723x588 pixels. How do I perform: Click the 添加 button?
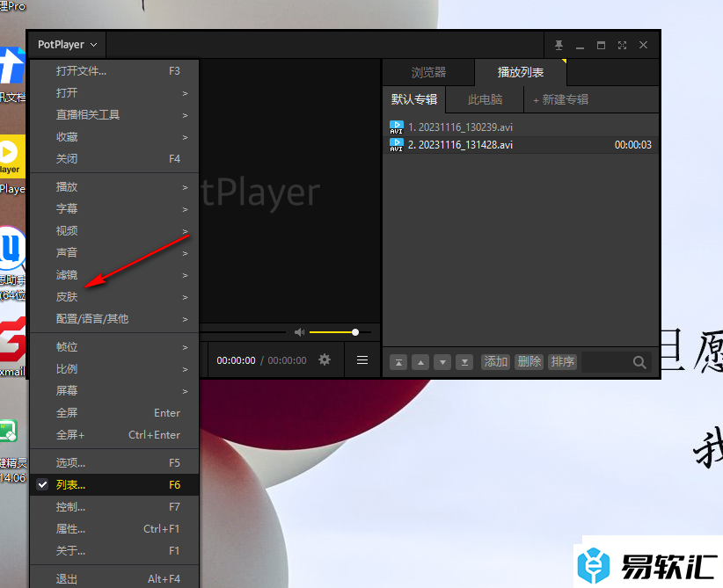pyautogui.click(x=496, y=362)
